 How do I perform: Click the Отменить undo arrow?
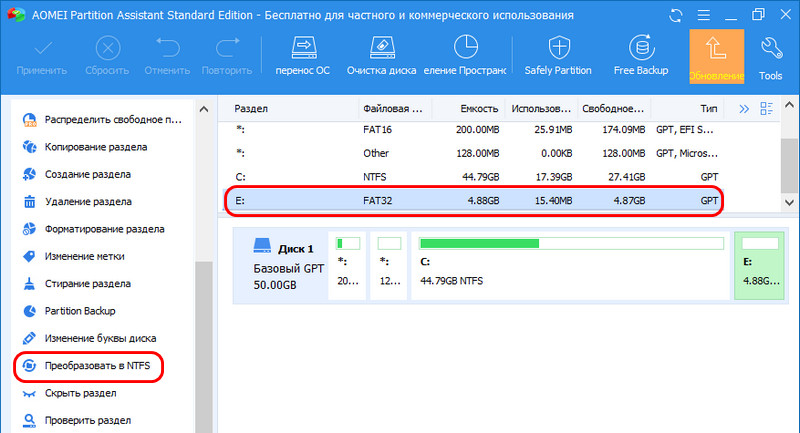pyautogui.click(x=167, y=57)
